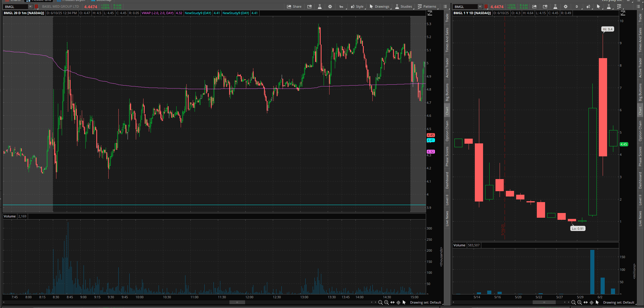Click the Hi: 9.4 price bubble
Viewport: 644px width, 308px height.
coord(608,29)
